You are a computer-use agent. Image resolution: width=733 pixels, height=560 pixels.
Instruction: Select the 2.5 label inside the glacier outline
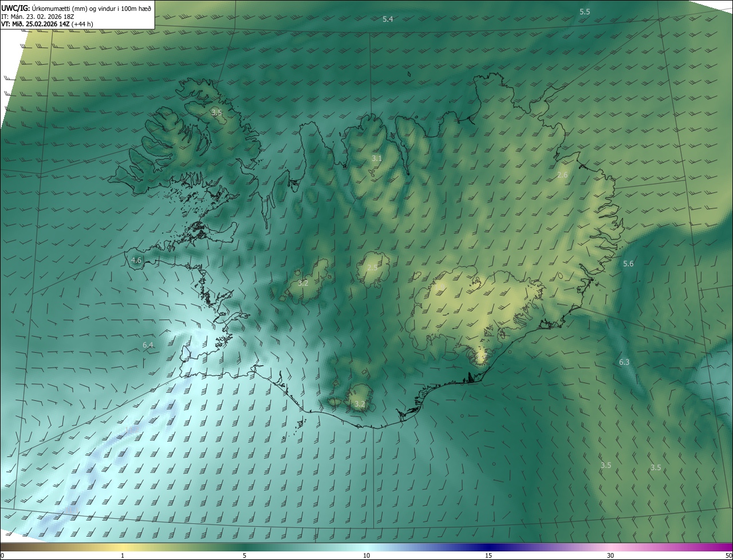click(x=372, y=267)
